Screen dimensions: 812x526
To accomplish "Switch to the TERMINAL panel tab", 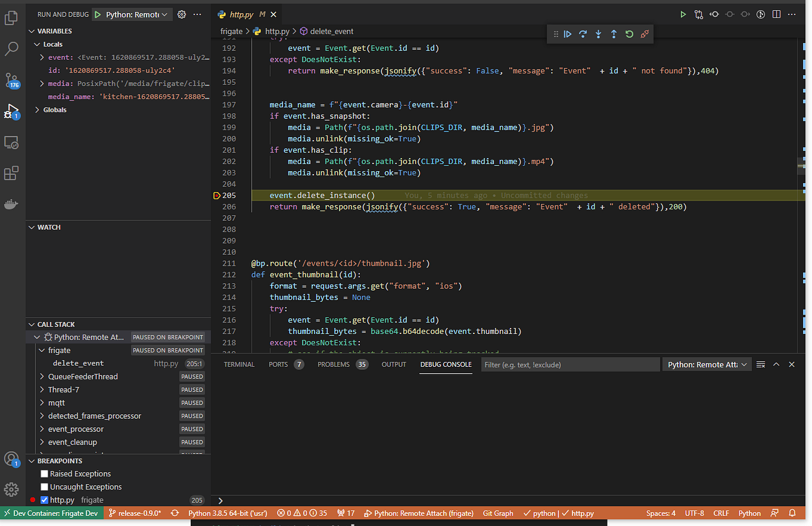I will 239,364.
